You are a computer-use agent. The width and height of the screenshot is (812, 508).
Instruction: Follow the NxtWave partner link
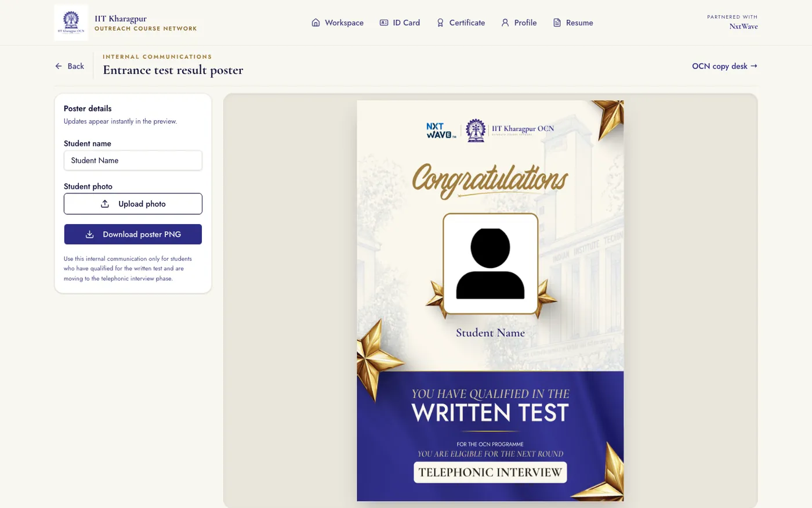744,26
